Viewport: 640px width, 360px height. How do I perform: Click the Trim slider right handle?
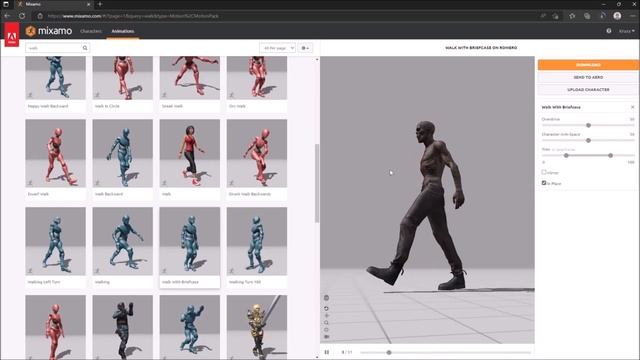pos(610,156)
